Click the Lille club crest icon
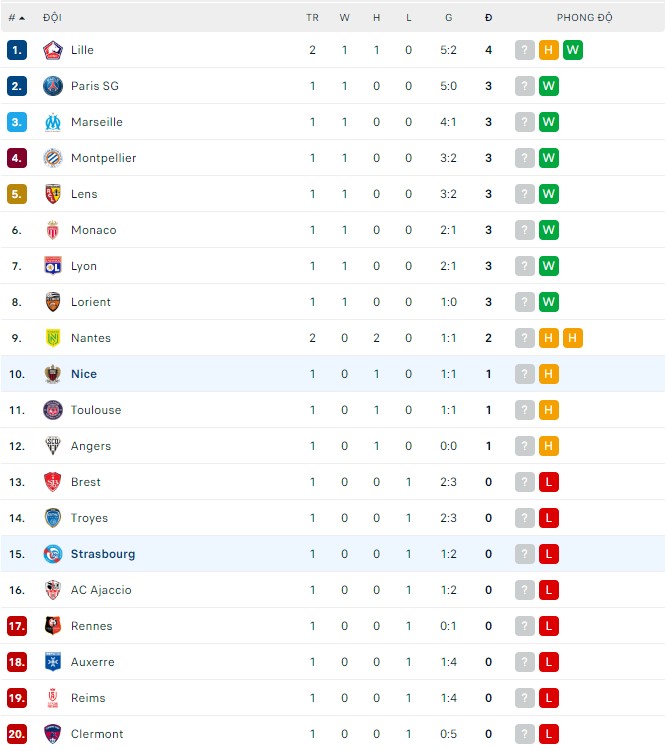The height and width of the screenshot is (751, 667). (x=53, y=50)
